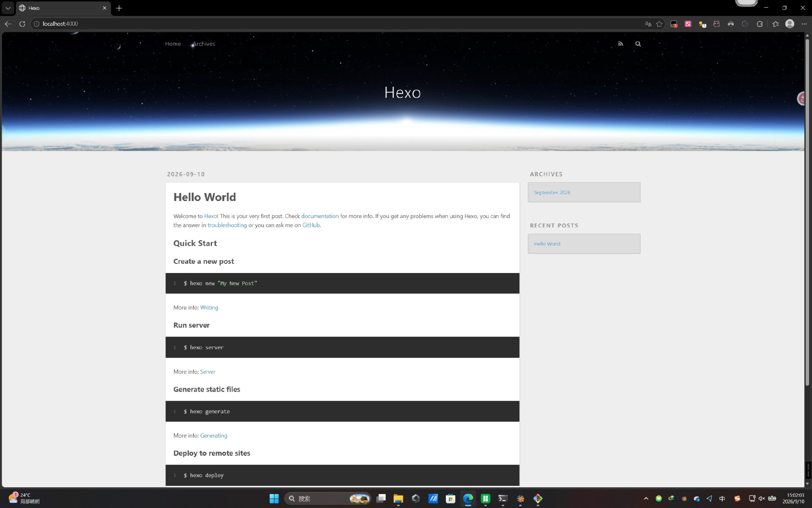Follow the Hexo link in the welcome paragraph

coord(210,216)
